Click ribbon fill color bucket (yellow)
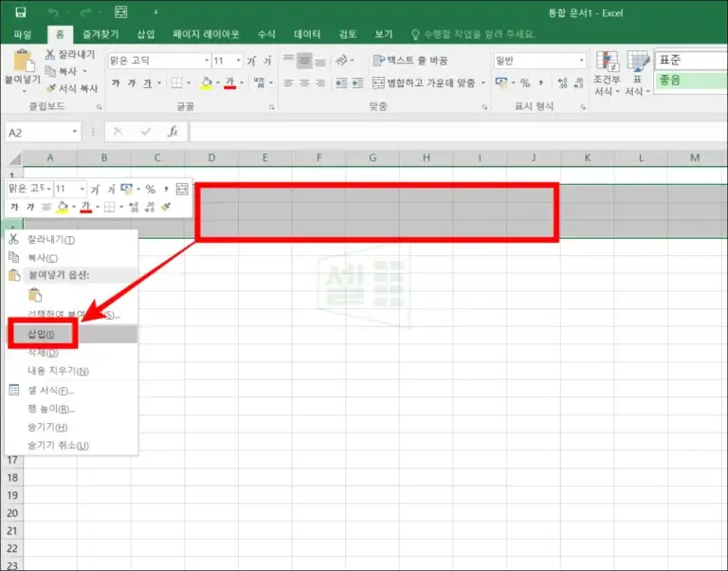The width and height of the screenshot is (728, 571). [x=206, y=83]
